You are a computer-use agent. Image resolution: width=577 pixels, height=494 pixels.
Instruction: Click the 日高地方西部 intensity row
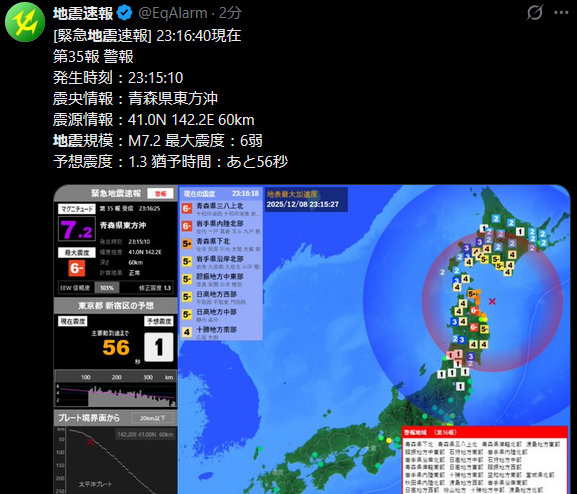[x=221, y=297]
